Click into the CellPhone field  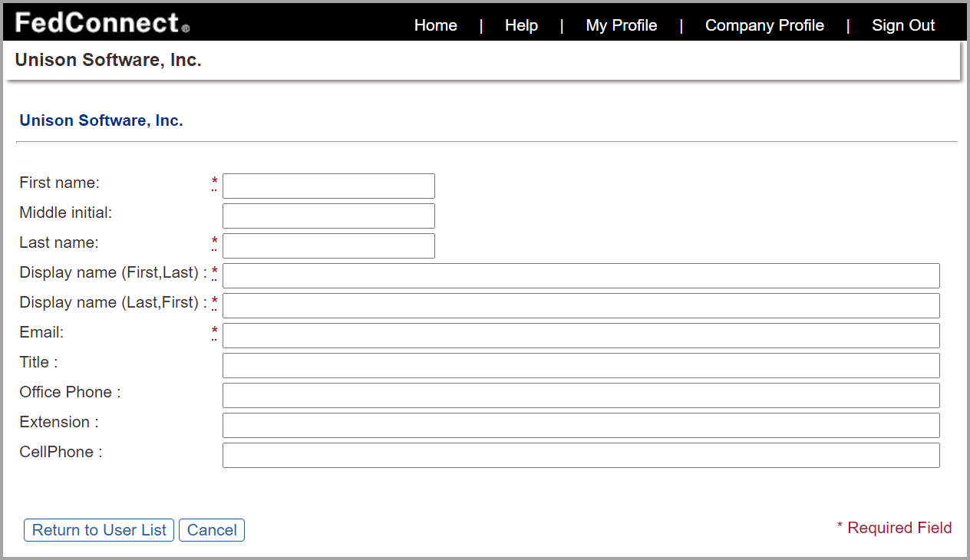coord(580,455)
